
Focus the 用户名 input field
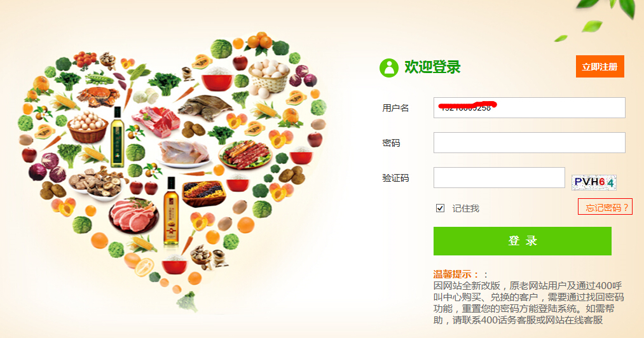[530, 107]
